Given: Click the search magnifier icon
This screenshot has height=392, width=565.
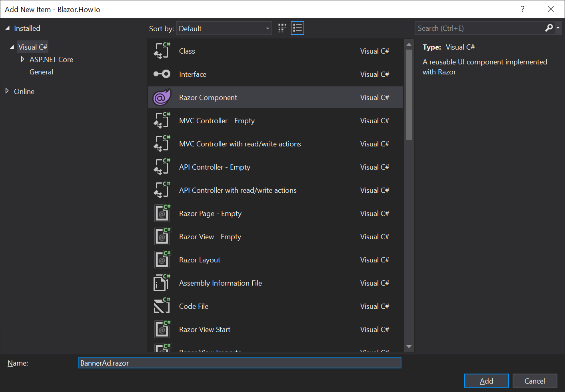Looking at the screenshot, I should coord(549,28).
